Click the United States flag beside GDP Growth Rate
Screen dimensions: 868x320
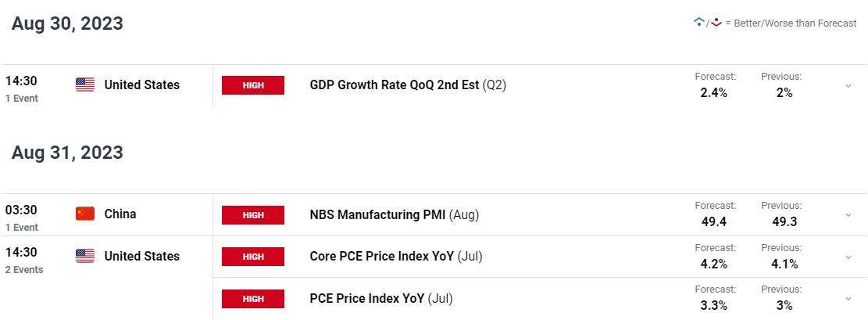pos(84,84)
